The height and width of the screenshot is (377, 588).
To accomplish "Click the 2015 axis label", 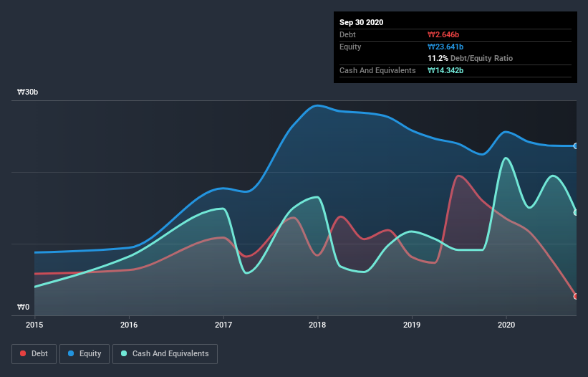I will [34, 325].
